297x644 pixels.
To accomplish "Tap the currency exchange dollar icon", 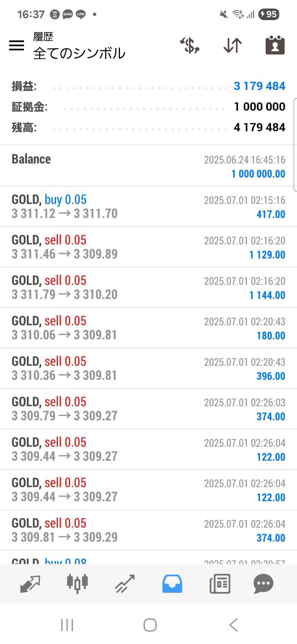I will 190,45.
